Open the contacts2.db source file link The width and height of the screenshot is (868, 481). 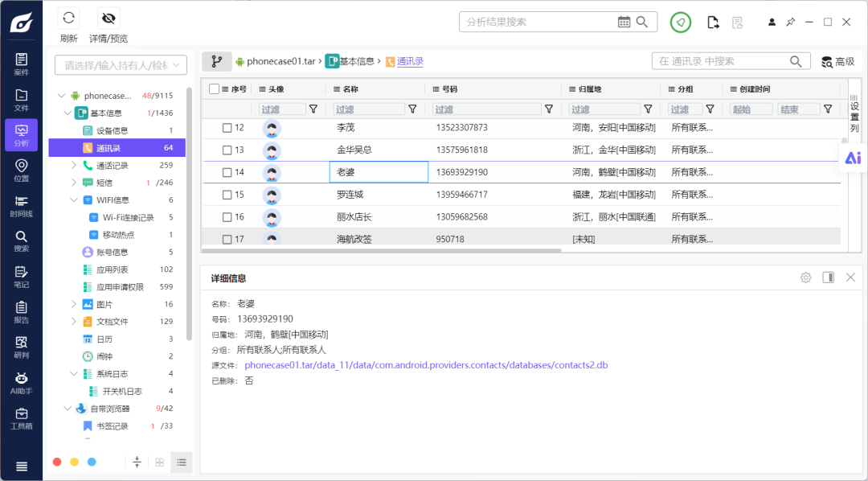tap(426, 365)
